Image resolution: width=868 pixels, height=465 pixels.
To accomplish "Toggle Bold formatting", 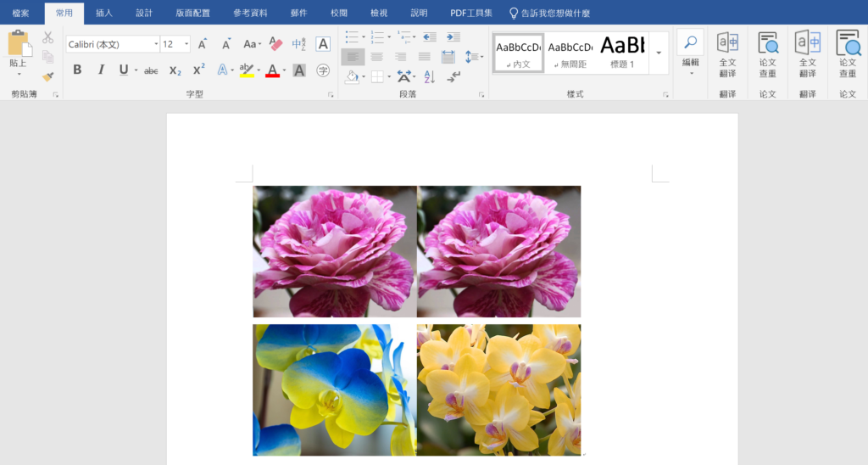I will click(77, 70).
